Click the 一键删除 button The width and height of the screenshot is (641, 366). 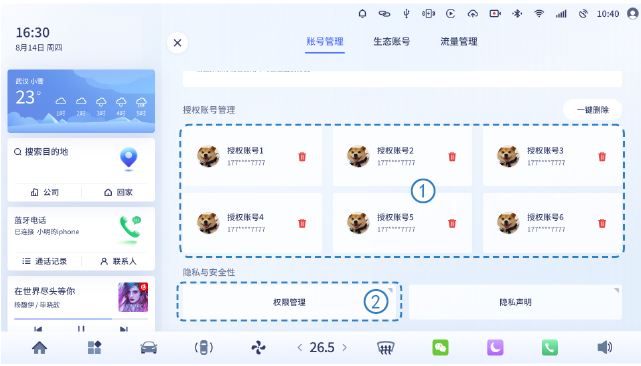(x=592, y=110)
